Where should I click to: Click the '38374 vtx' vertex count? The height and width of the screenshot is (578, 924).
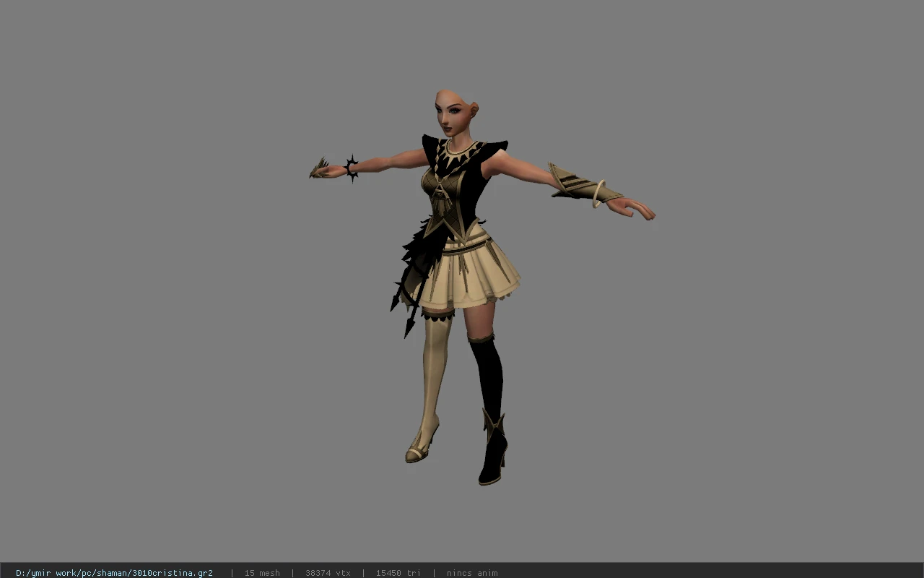point(328,573)
